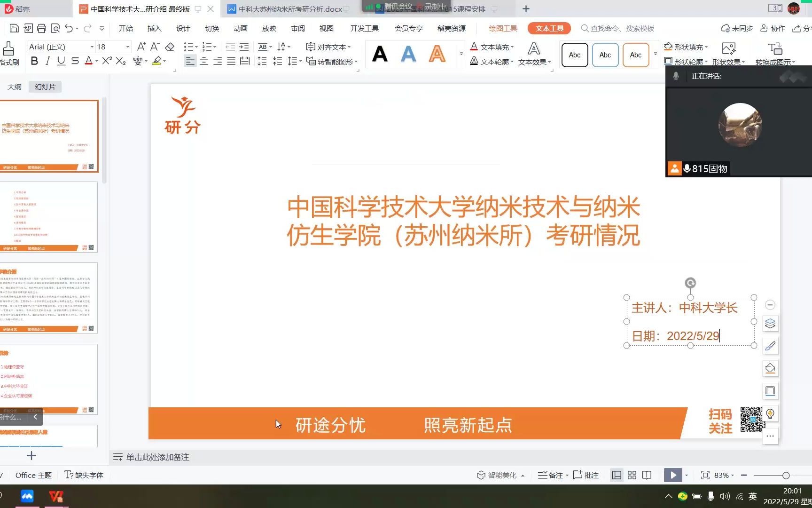Viewport: 812px width, 508px height.
Task: Click notes area 单击此处添加备注
Action: (x=157, y=457)
